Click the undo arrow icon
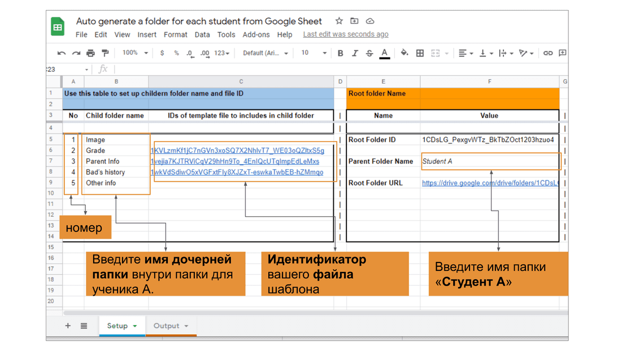 [61, 53]
